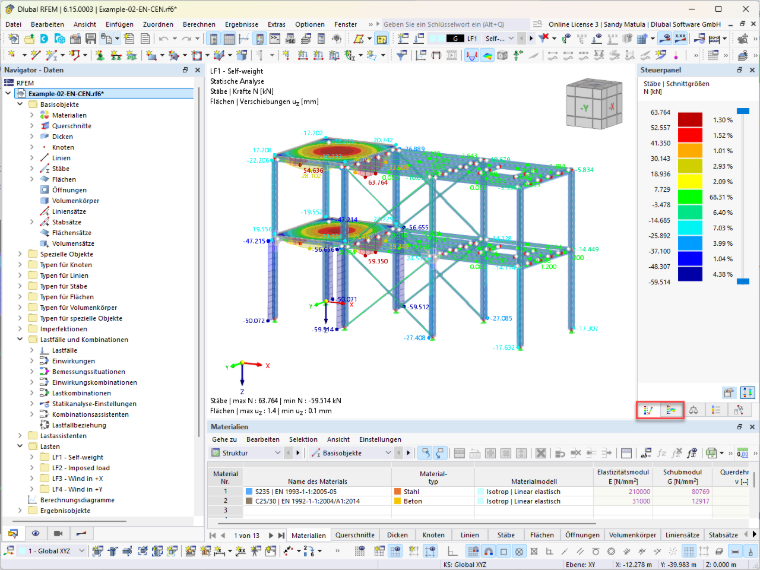Screen dimensions: 760x570
Task: Click the yellow 18.936 legend color swatch
Action: pyautogui.click(x=690, y=181)
